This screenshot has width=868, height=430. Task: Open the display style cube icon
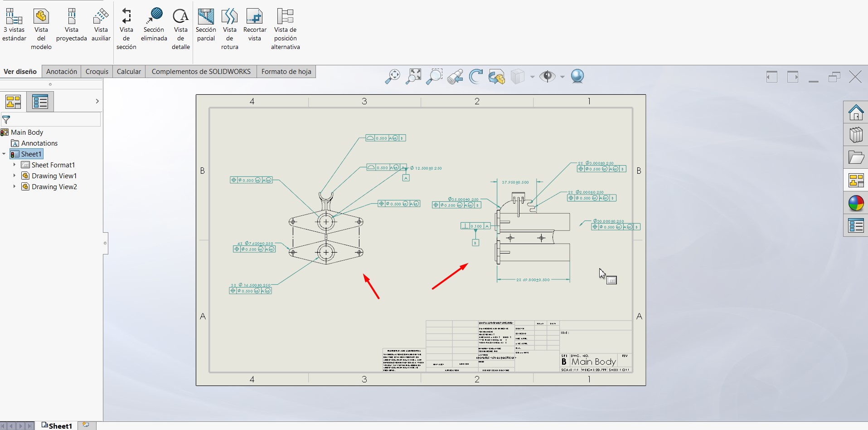pos(518,77)
